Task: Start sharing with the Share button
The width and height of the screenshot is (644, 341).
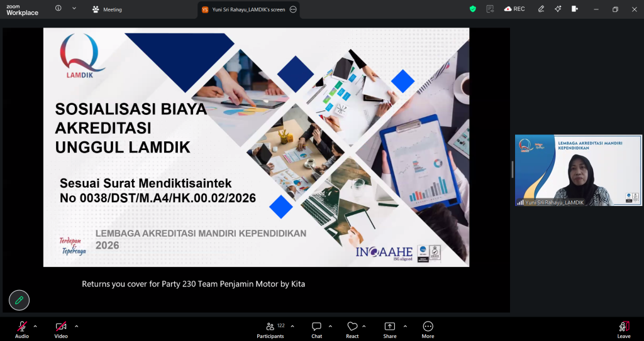Action: (x=390, y=330)
